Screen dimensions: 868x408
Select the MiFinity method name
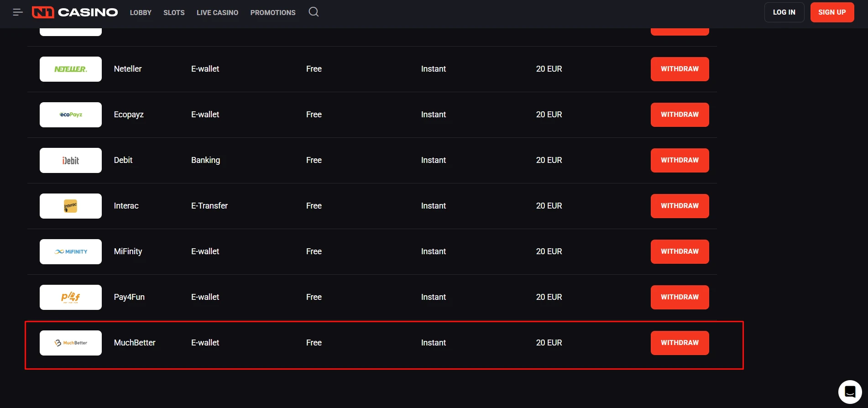128,251
